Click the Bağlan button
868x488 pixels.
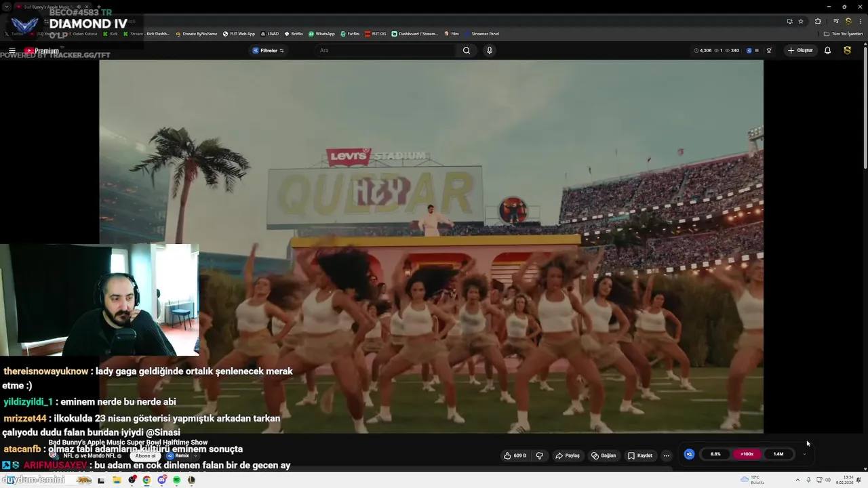[x=604, y=455]
